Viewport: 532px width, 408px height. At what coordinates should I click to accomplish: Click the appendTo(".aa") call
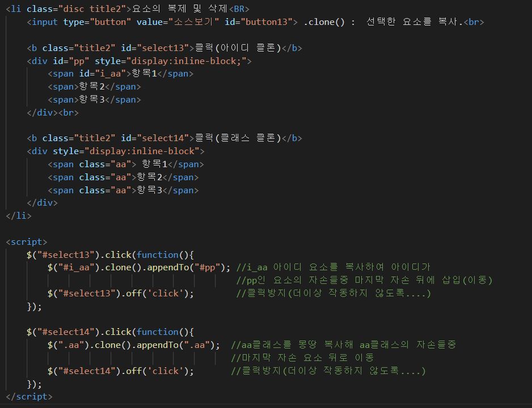click(175, 345)
